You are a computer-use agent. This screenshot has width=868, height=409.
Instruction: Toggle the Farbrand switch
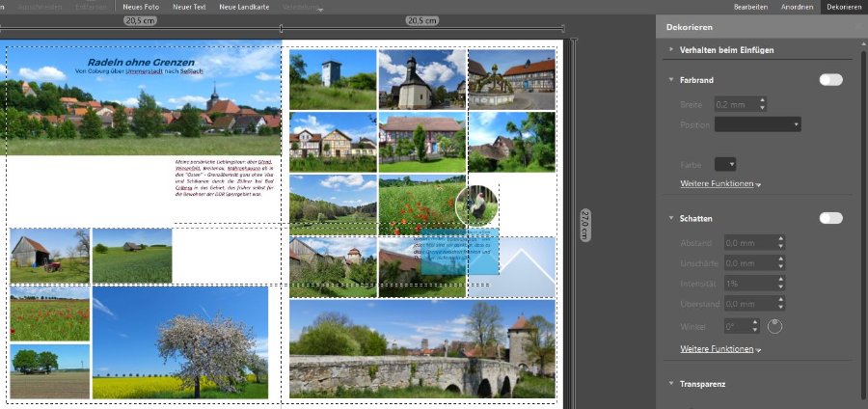[x=830, y=79]
